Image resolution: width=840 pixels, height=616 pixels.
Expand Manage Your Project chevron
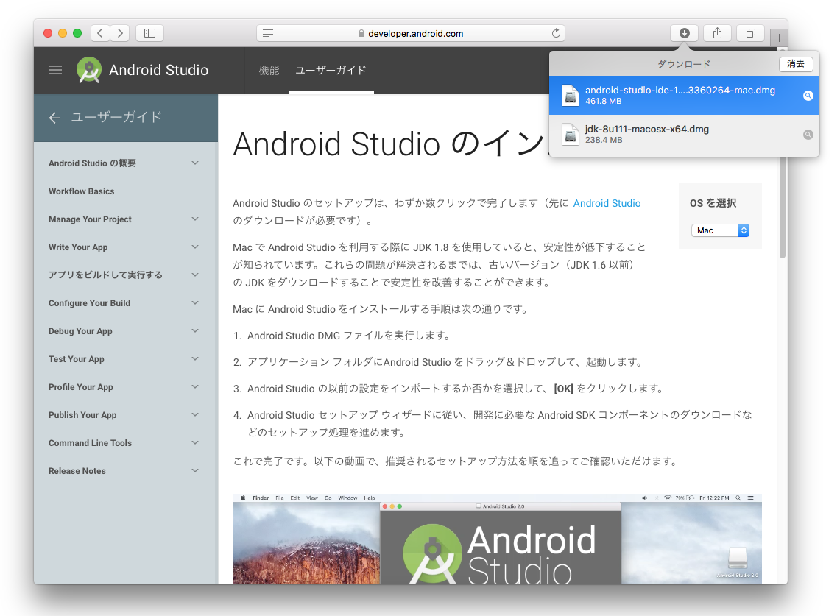coord(195,219)
